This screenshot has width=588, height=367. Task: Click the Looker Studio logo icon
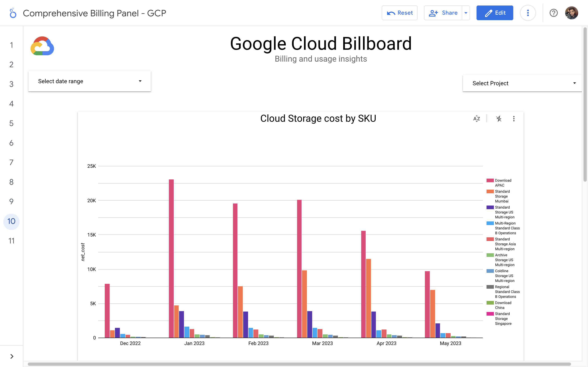tap(13, 13)
